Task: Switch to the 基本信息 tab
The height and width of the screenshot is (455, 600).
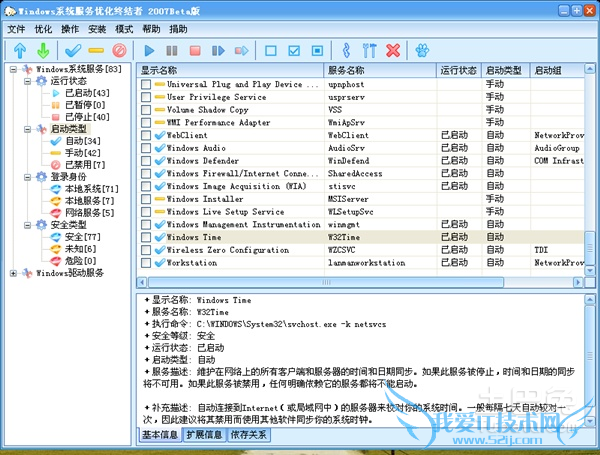Action: (x=160, y=435)
